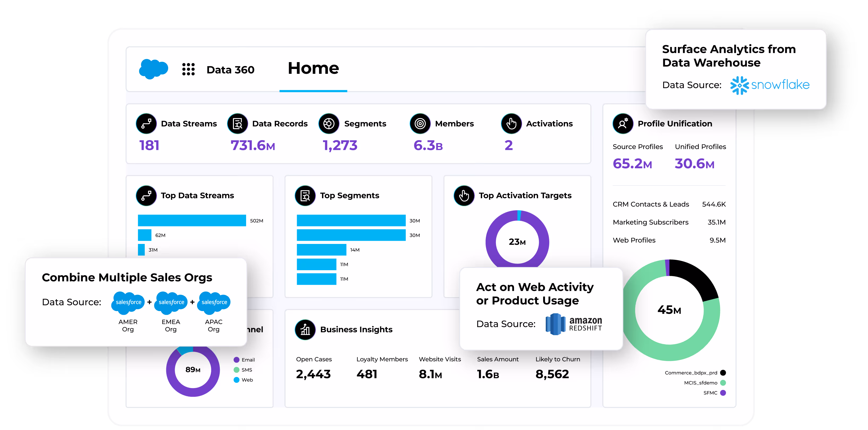
Task: Click the Surface Analytics from Data Warehouse heading
Action: click(729, 56)
